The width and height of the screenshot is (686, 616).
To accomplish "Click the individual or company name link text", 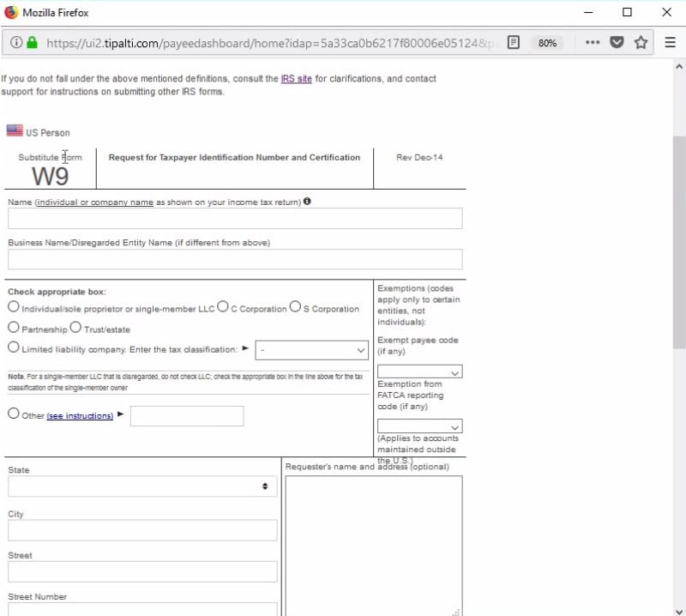I will click(94, 202).
